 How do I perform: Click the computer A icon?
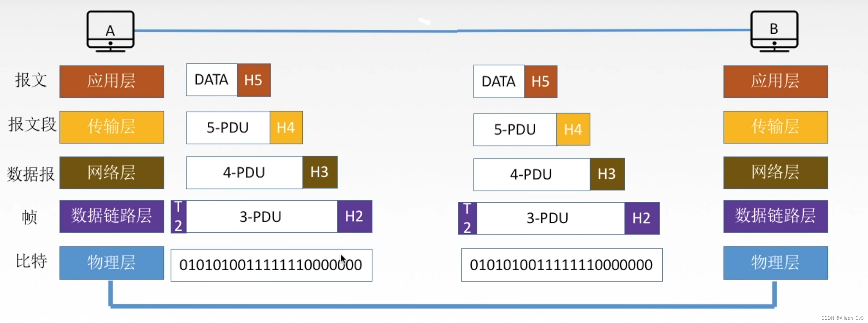point(110,31)
